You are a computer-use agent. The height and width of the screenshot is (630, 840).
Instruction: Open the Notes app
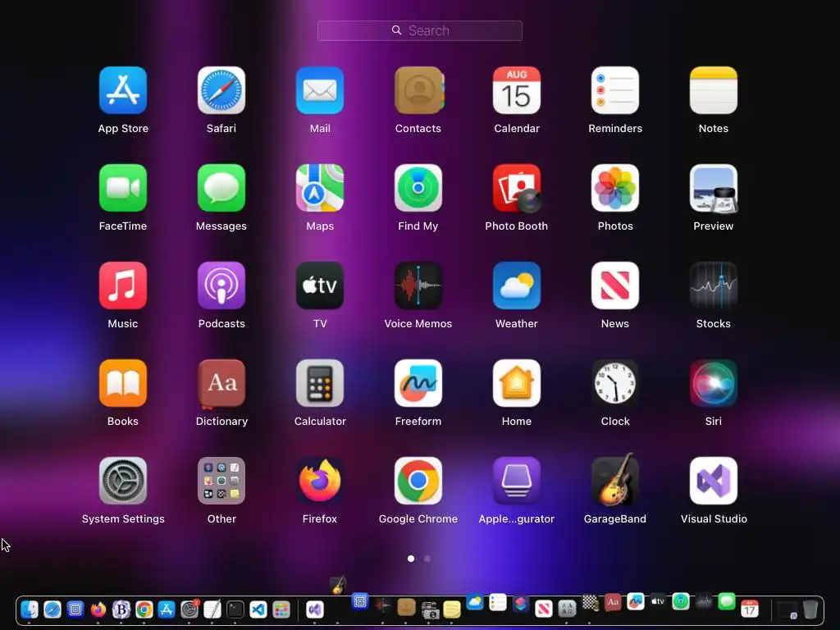(x=714, y=90)
